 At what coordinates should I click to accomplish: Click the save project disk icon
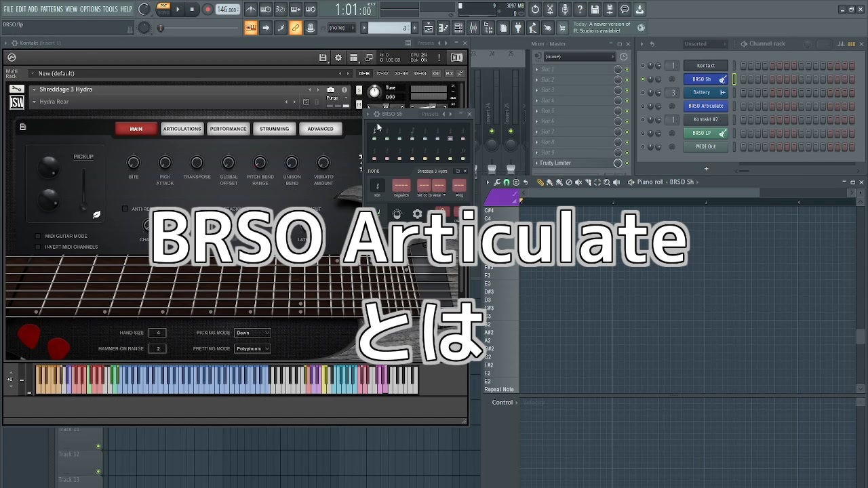[595, 9]
